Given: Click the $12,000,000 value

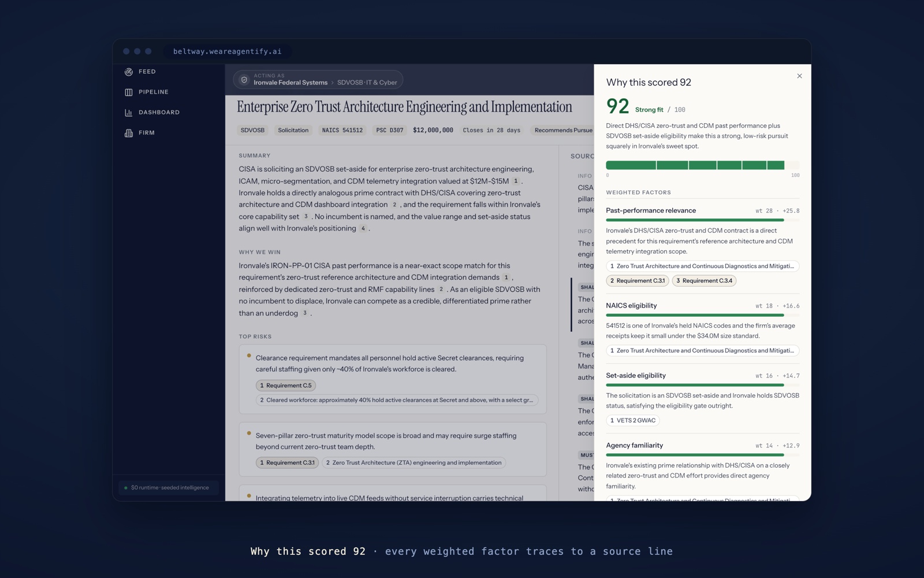Looking at the screenshot, I should 433,130.
